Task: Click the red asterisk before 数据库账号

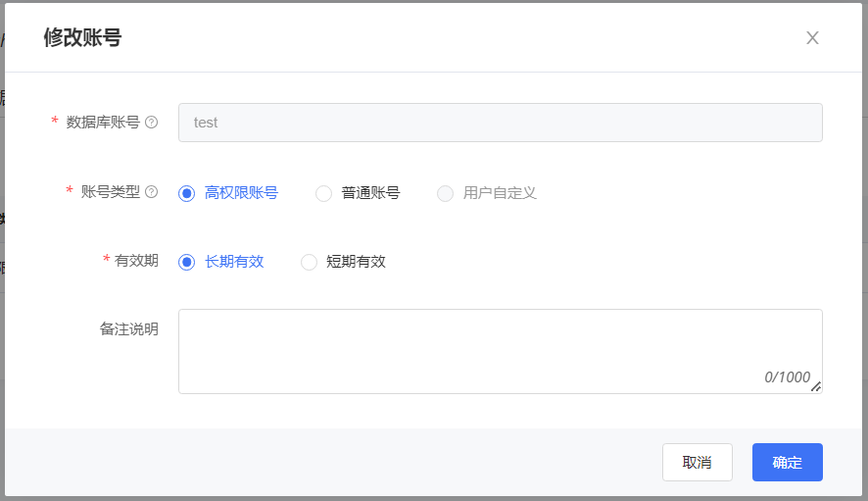Action: (x=55, y=123)
